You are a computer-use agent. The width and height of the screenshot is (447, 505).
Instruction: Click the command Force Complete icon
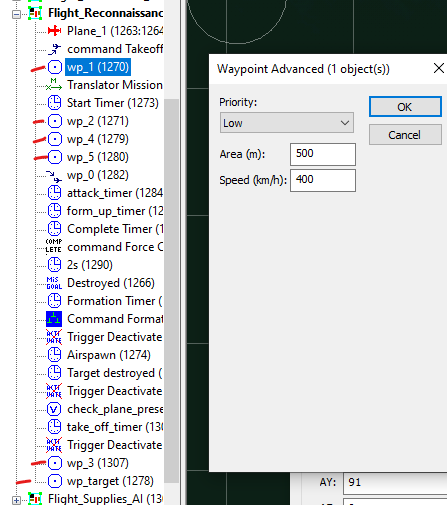54,247
